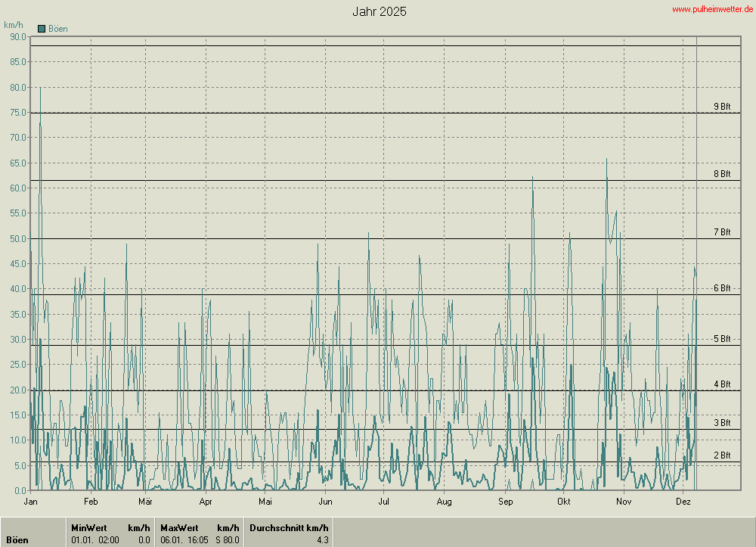Click the 8 Bft threshold label
This screenshot has height=547, width=756.
(x=722, y=174)
